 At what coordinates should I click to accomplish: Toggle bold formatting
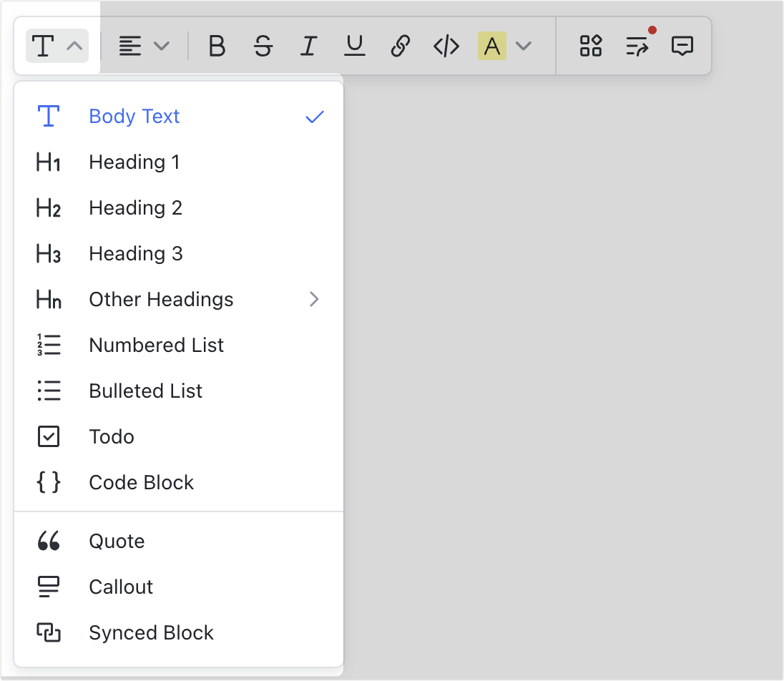(x=217, y=46)
